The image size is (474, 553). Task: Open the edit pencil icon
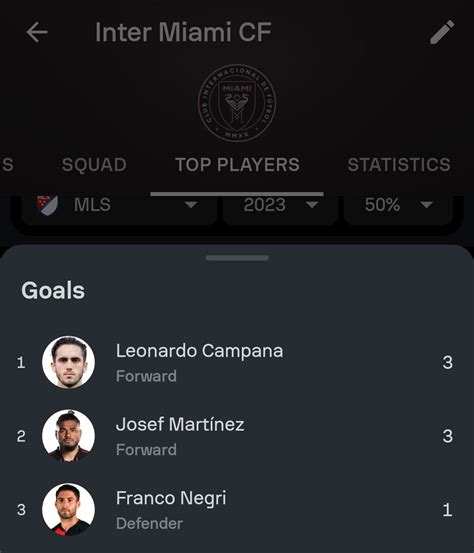(442, 32)
